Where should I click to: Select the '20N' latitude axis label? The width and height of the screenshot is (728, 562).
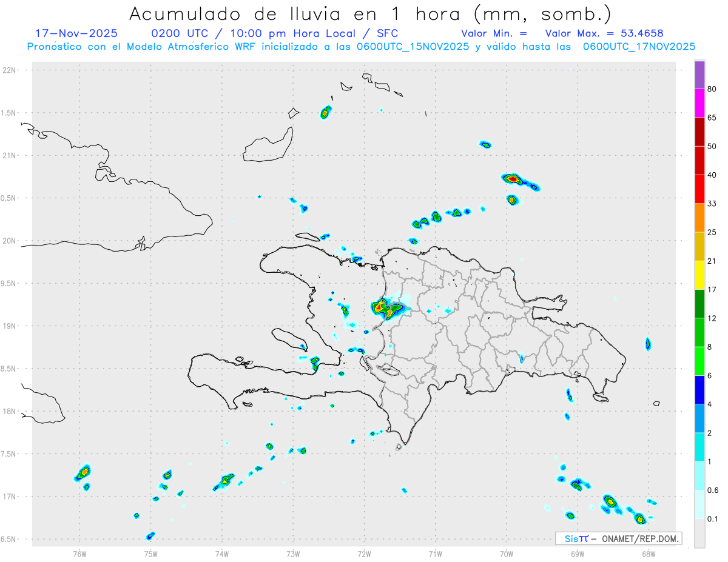click(x=9, y=241)
